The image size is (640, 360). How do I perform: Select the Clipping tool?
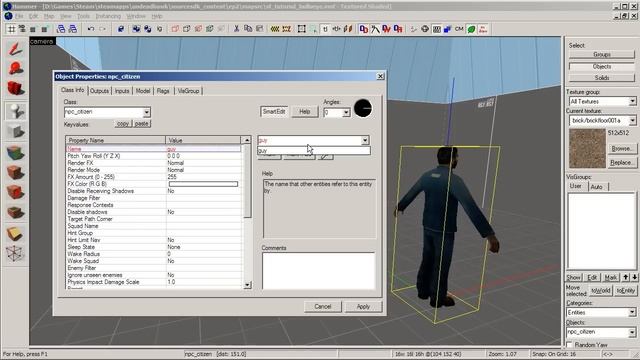point(16,233)
